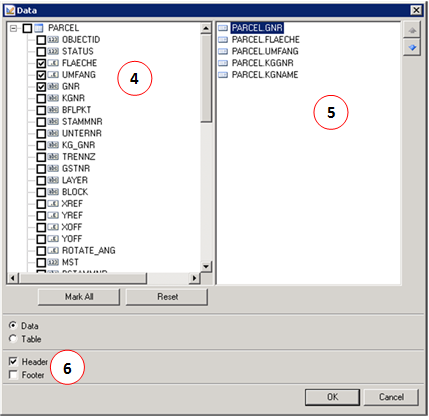This screenshot has width=429, height=420.
Task: Click the horizontal scrollbar thumb of field tree
Action: (82, 278)
